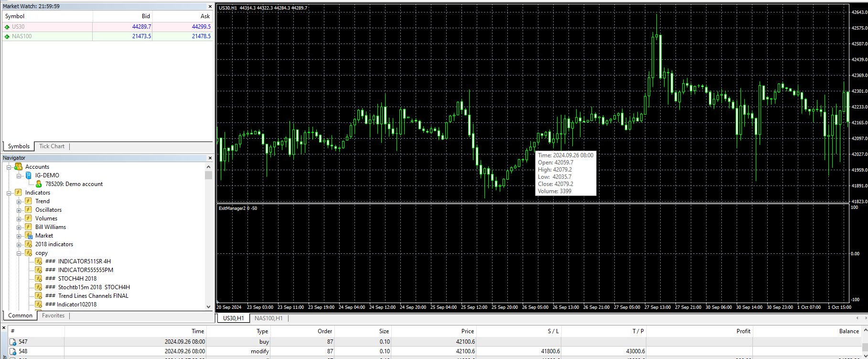Click the Bid column header
Viewport: 868px width, 359px height.
click(123, 16)
